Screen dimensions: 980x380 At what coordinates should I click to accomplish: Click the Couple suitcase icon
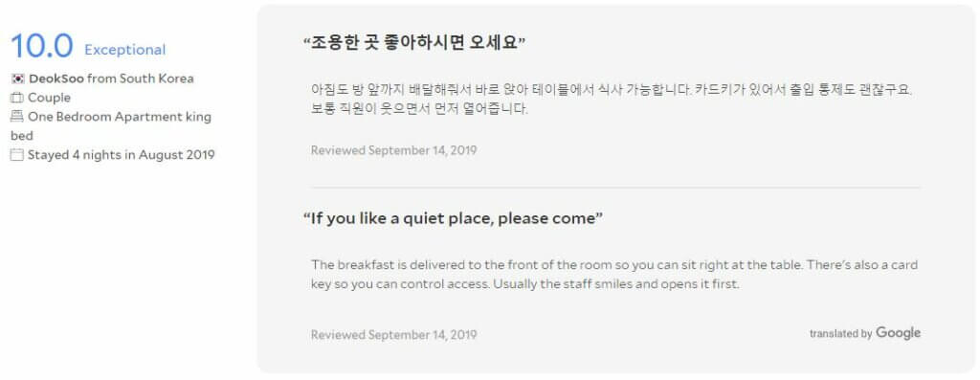click(x=17, y=99)
